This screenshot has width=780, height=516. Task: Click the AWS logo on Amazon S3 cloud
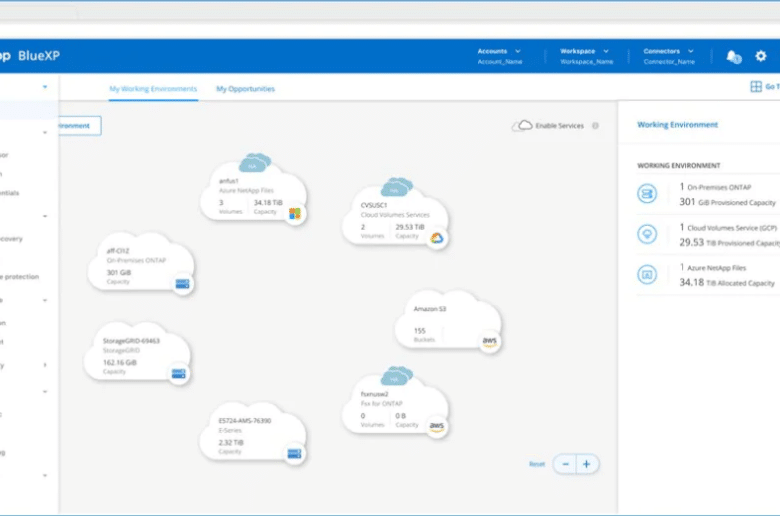pos(489,341)
